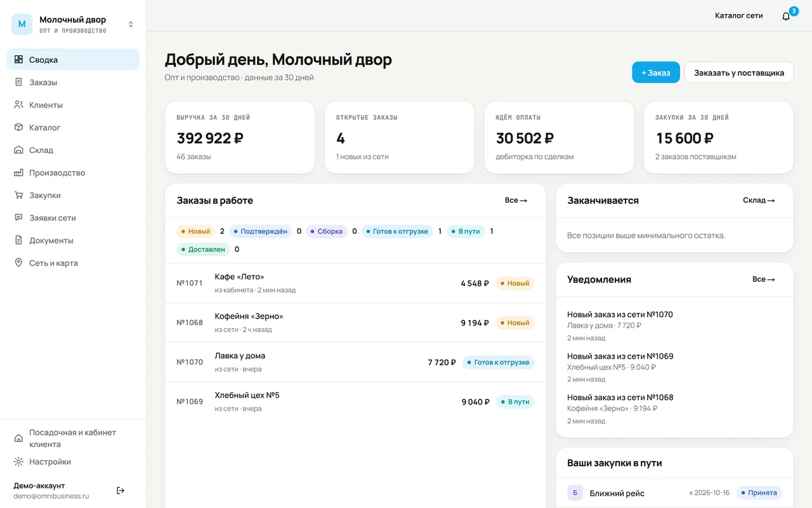Click the Молочный двор avatar letter M

(x=22, y=24)
